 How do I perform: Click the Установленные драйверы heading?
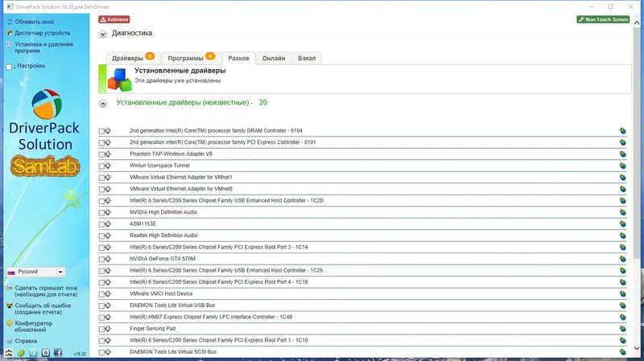point(180,71)
